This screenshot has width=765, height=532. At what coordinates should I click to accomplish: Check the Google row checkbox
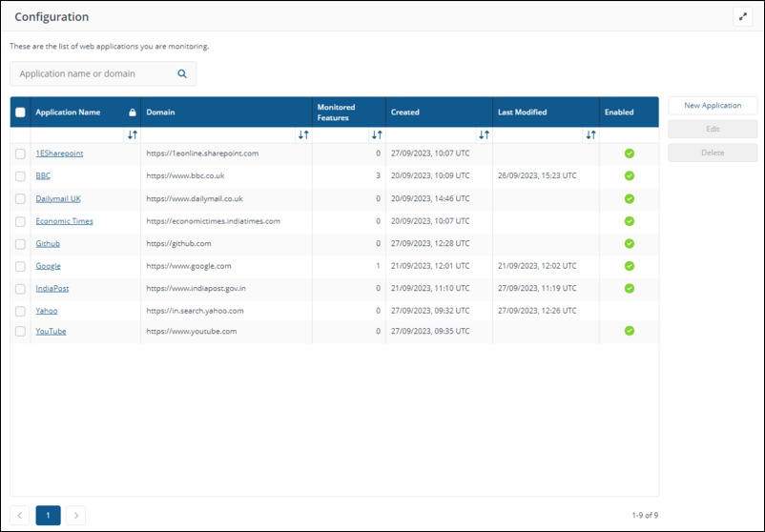point(21,266)
